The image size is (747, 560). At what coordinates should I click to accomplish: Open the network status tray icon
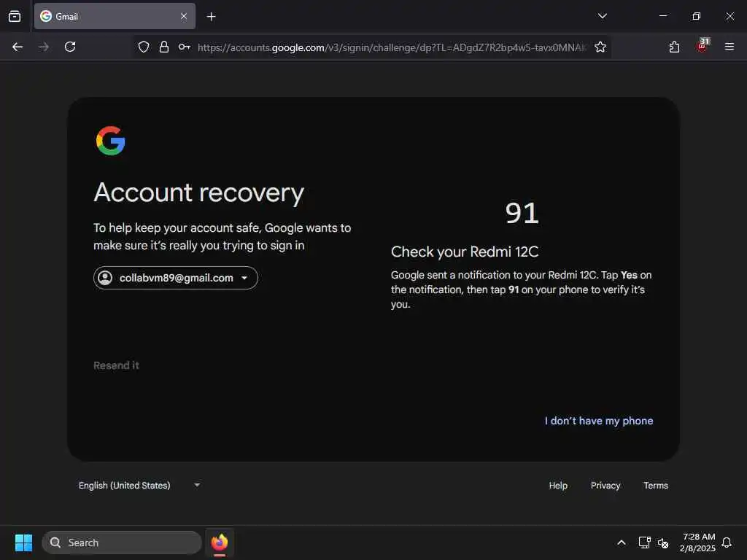pyautogui.click(x=644, y=542)
